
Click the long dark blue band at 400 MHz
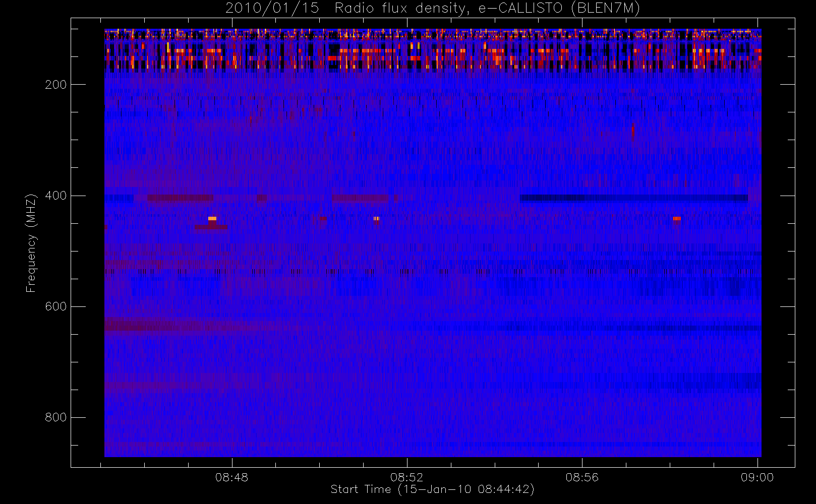tap(634, 198)
